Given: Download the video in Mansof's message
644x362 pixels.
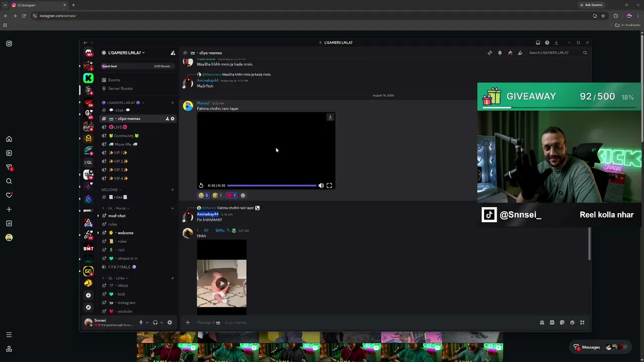Looking at the screenshot, I should (x=330, y=117).
